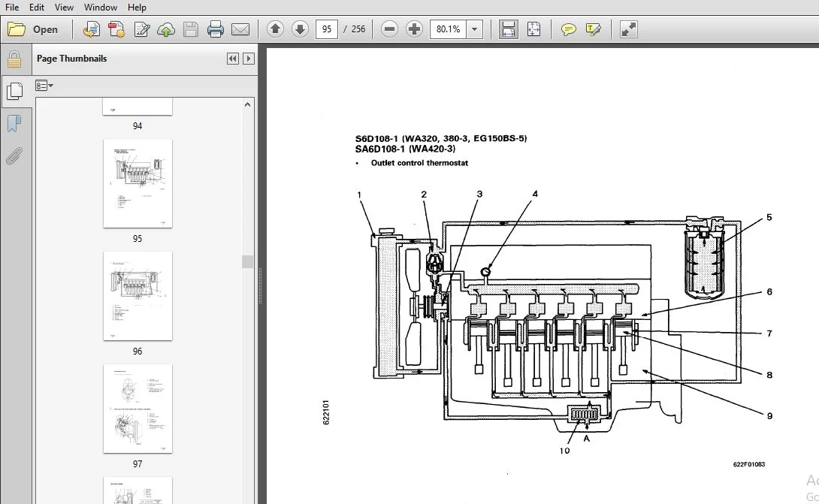Send file by email envelope icon

[x=240, y=29]
